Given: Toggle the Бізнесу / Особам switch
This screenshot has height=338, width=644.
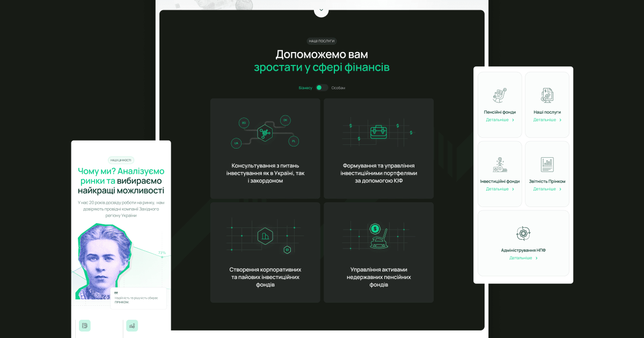Looking at the screenshot, I should coord(322,87).
